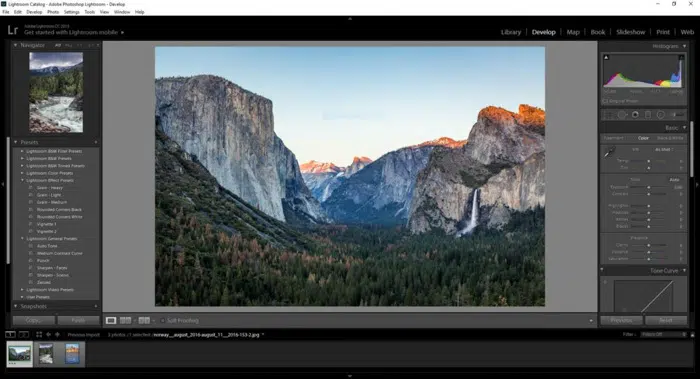Click the Previous button
Image resolution: width=700 pixels, height=379 pixels.
coord(621,321)
